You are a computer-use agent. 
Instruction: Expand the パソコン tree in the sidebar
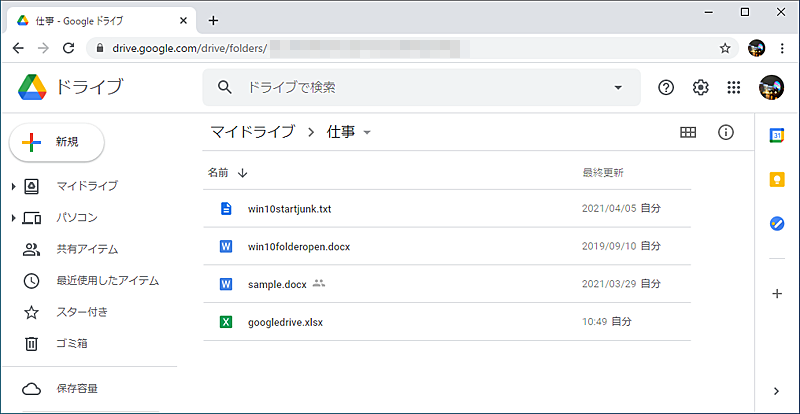tap(13, 218)
